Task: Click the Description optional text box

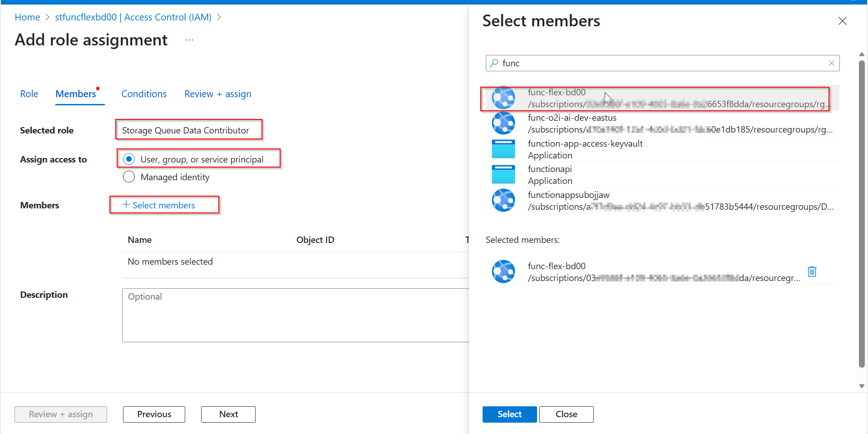Action: coord(296,315)
